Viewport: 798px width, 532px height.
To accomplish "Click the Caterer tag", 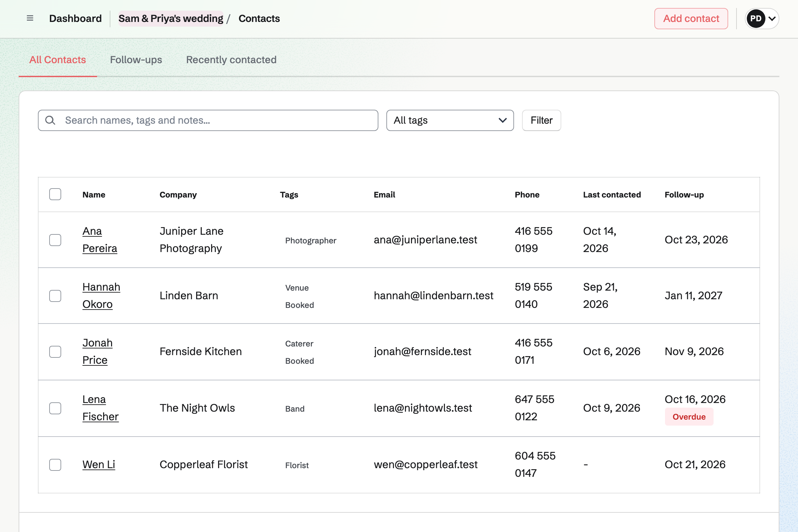I will [299, 344].
